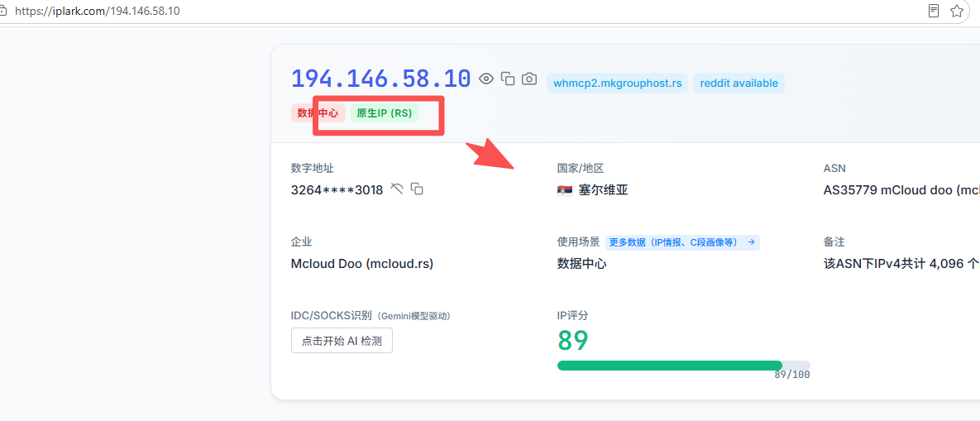This screenshot has height=421, width=980.
Task: Select Mcloud Doo (mcloud.rs) text
Action: (362, 264)
